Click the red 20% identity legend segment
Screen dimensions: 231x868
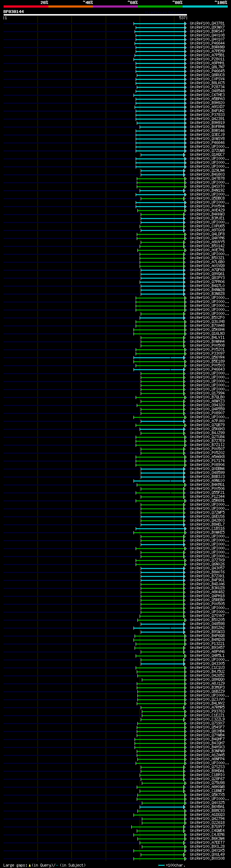coord(26,7)
